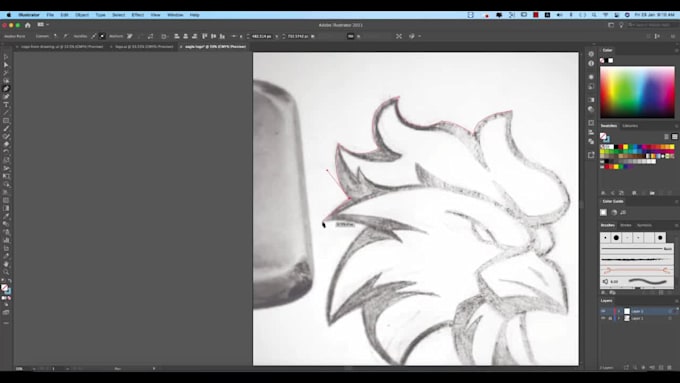Expand Layer 2 contents arrow
680x383 pixels.
click(619, 311)
